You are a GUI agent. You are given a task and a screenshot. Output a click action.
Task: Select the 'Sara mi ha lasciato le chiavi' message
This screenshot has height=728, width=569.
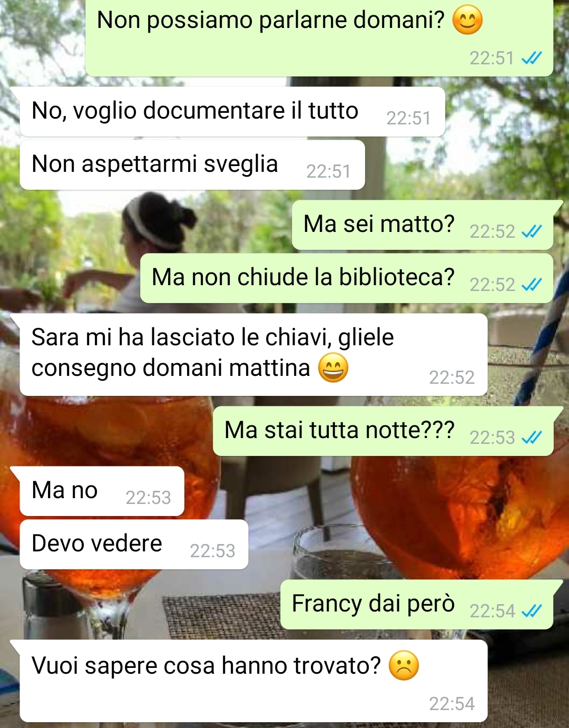(x=253, y=355)
